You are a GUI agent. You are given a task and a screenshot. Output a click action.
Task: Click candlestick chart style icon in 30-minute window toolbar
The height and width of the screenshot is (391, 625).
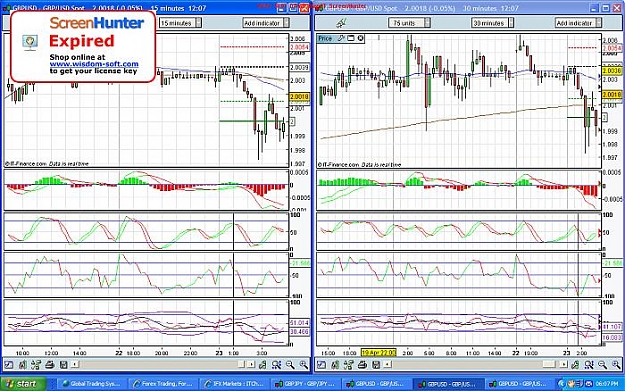point(335,364)
